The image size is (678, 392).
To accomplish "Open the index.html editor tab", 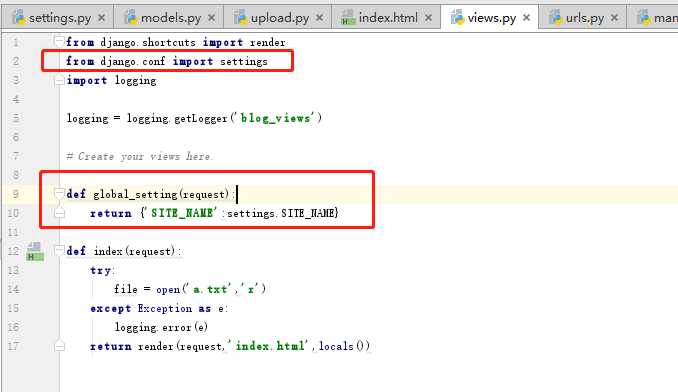I will click(x=387, y=18).
